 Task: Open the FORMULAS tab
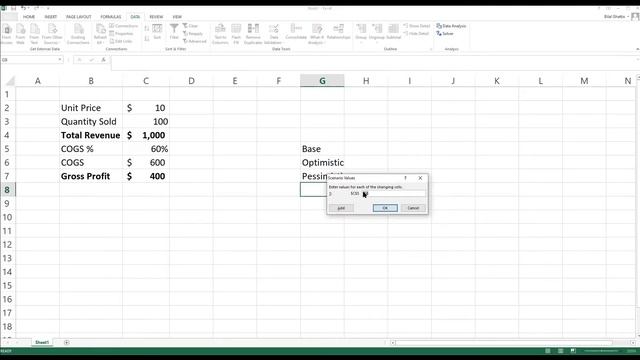tap(111, 17)
